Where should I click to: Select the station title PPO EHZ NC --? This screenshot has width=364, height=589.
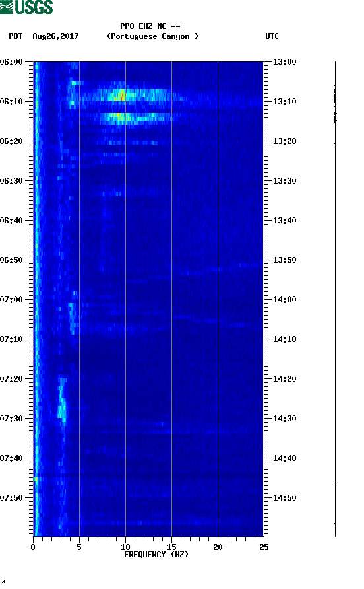(x=150, y=26)
